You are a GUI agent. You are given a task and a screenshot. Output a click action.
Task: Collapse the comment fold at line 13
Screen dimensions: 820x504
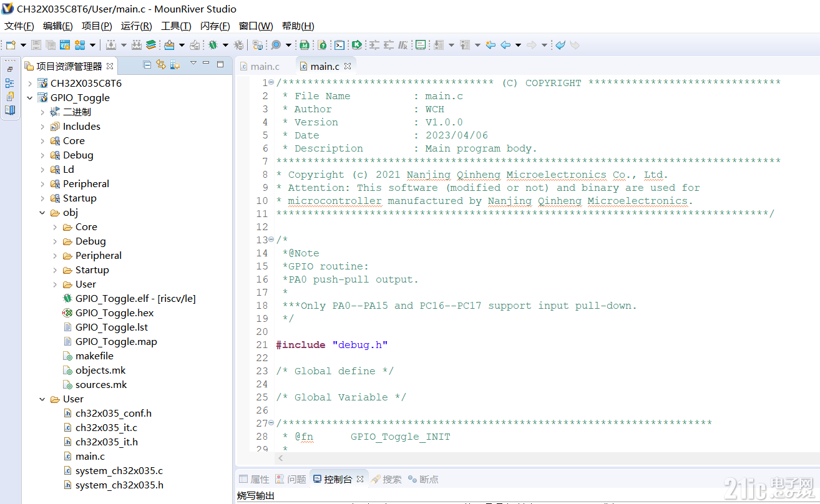[271, 240]
